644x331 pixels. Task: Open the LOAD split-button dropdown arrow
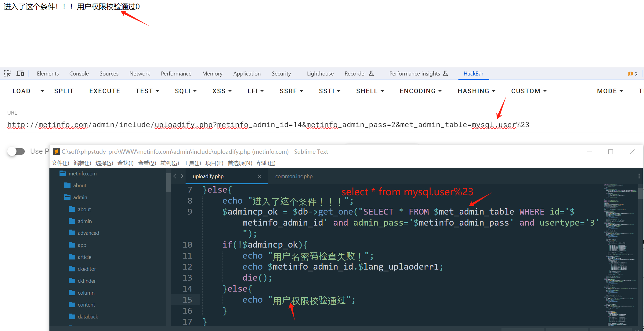coord(42,91)
